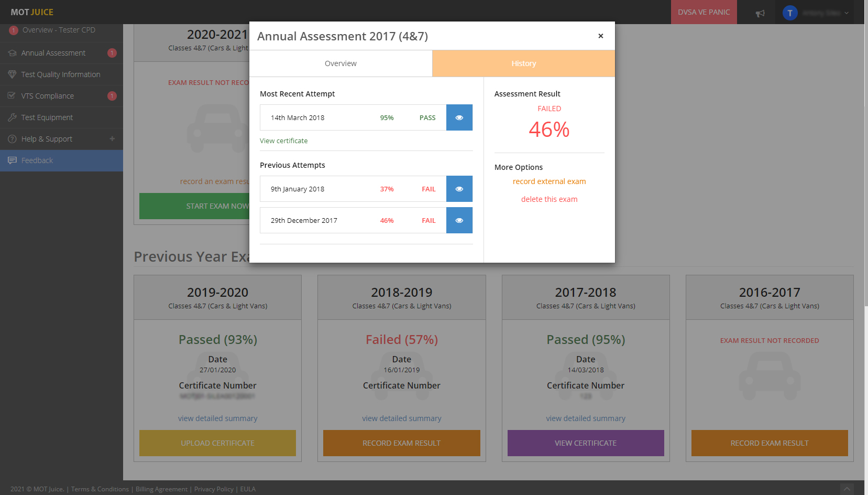Open 2018-2019 view detailed summary link
The height and width of the screenshot is (495, 868).
coord(401,418)
